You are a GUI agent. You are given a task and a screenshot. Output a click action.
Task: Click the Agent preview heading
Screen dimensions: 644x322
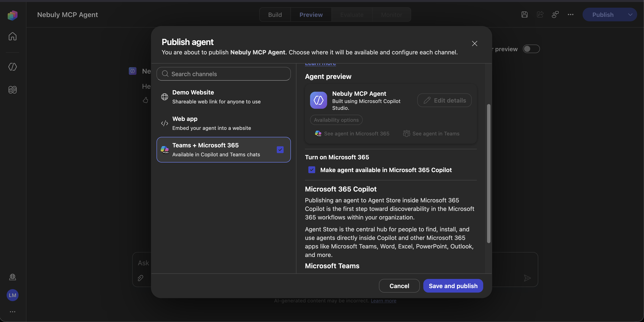pyautogui.click(x=328, y=76)
